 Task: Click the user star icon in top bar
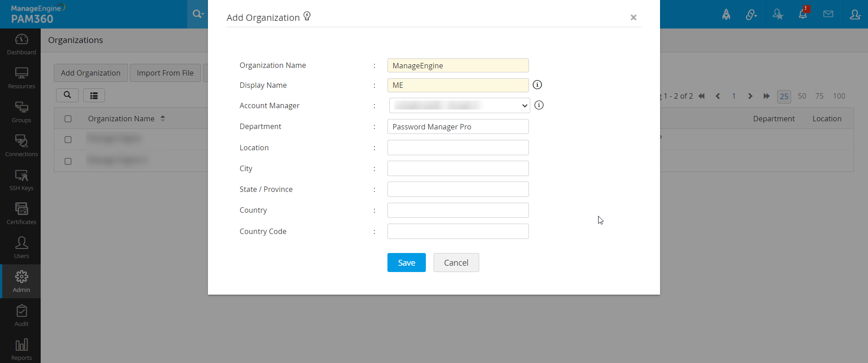[x=778, y=14]
